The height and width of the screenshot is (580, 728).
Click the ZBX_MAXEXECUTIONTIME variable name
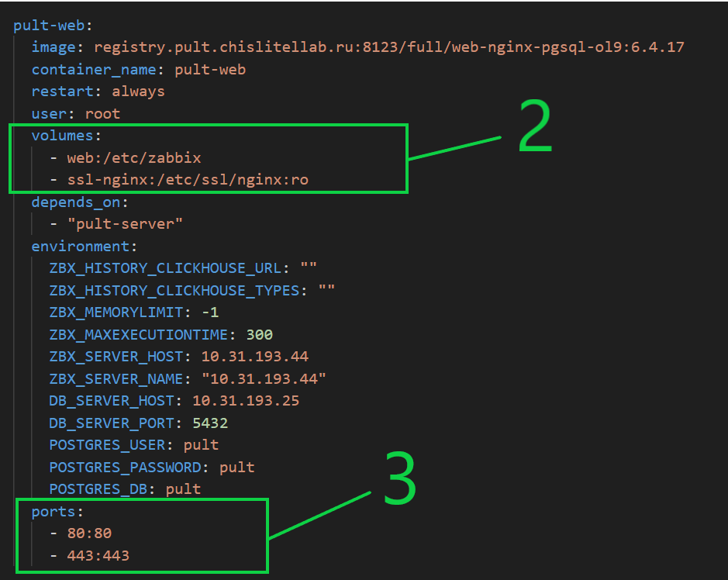[138, 335]
